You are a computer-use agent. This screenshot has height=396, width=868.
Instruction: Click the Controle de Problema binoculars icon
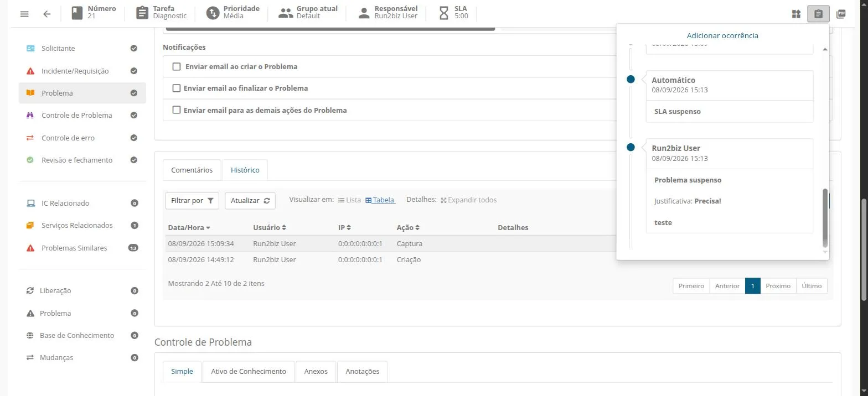30,115
